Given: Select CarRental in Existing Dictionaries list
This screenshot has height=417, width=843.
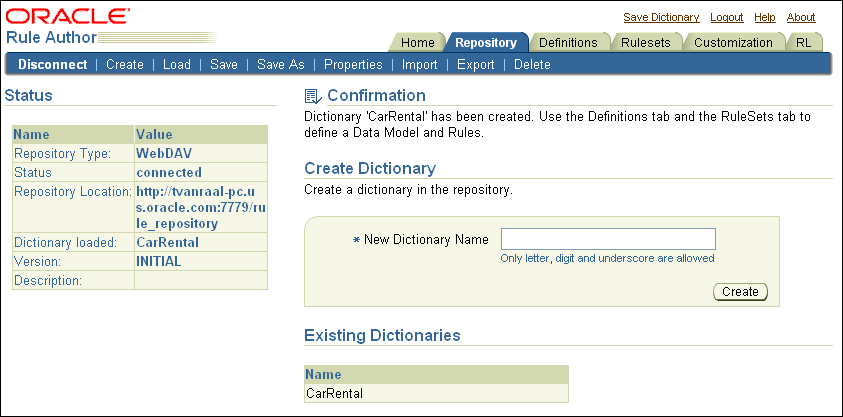Looking at the screenshot, I should coord(334,393).
